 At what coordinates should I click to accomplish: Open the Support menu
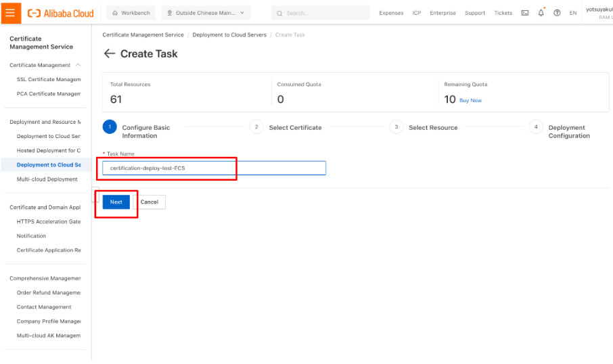pyautogui.click(x=474, y=13)
